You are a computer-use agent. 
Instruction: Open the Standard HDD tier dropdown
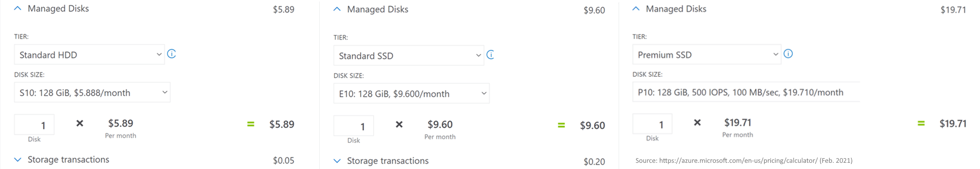(90, 55)
